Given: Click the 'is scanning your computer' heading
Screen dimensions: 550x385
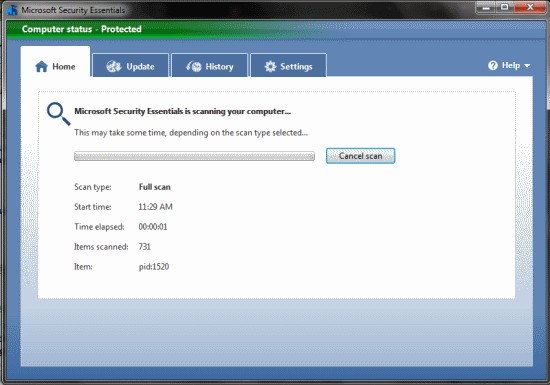Looking at the screenshot, I should tap(182, 111).
